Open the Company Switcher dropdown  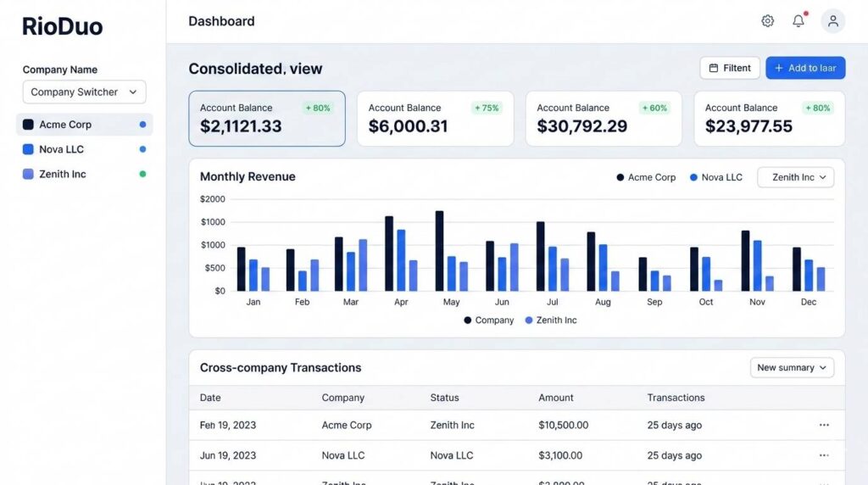click(84, 92)
